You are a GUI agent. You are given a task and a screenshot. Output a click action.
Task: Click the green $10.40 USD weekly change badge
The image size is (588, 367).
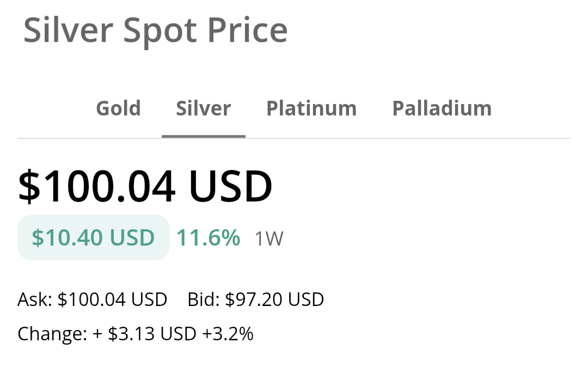point(93,238)
